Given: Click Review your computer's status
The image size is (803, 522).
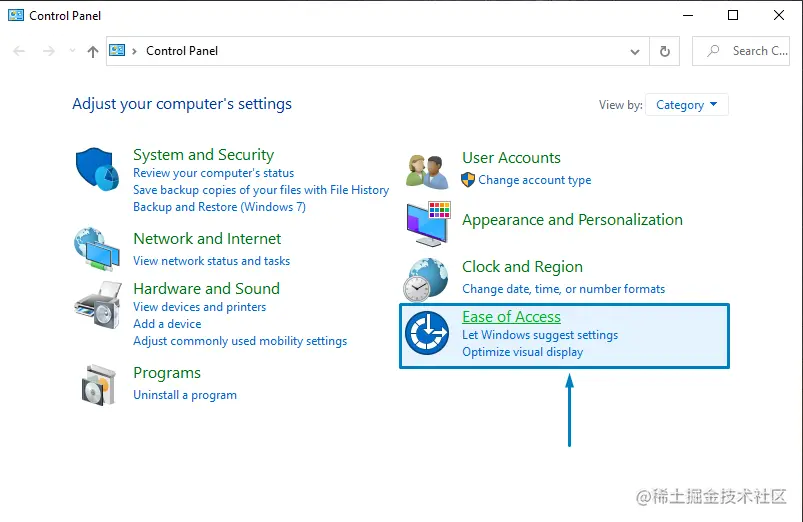Looking at the screenshot, I should click(x=214, y=173).
